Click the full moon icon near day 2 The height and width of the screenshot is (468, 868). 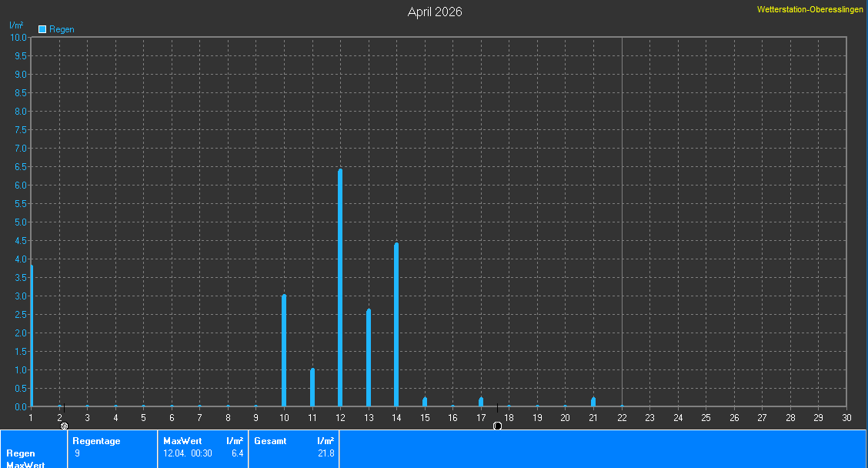point(65,426)
